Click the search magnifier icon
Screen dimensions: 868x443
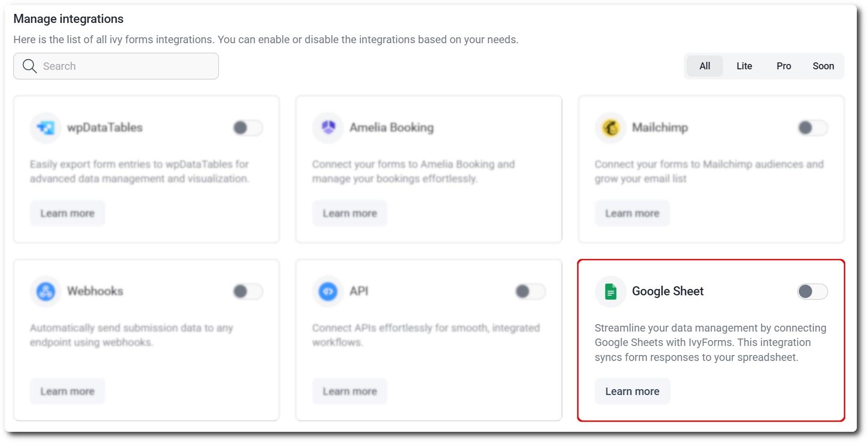[30, 66]
